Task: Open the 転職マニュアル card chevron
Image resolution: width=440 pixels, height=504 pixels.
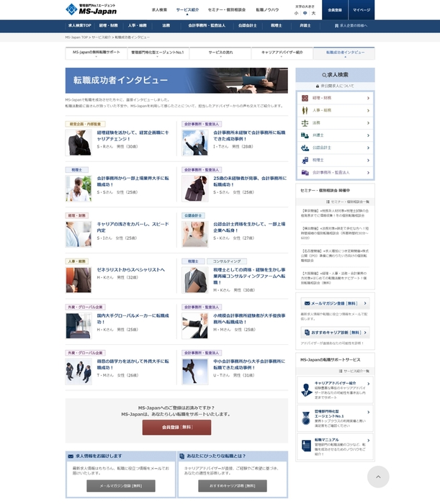Action: (x=368, y=441)
